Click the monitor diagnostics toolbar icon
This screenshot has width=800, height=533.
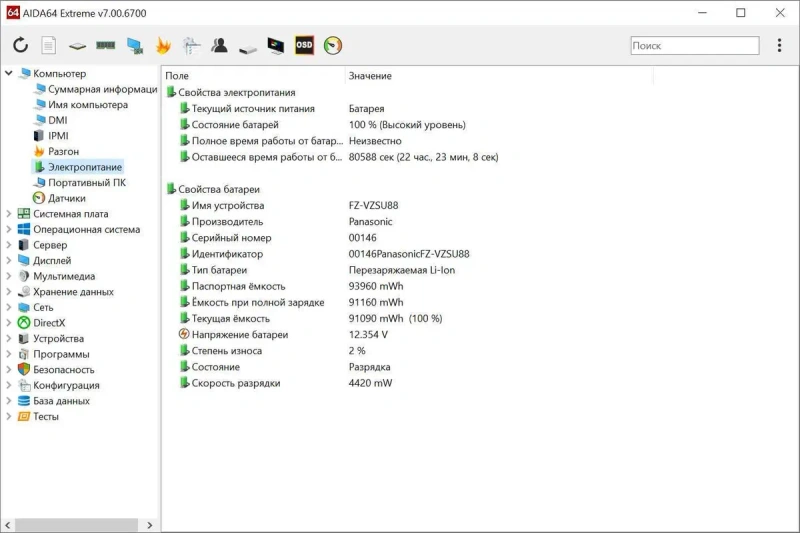[276, 45]
